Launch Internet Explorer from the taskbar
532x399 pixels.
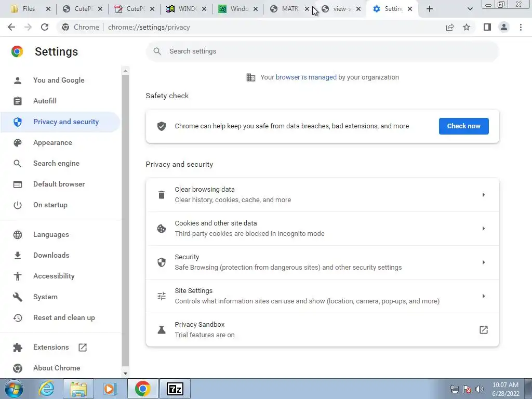(x=46, y=389)
